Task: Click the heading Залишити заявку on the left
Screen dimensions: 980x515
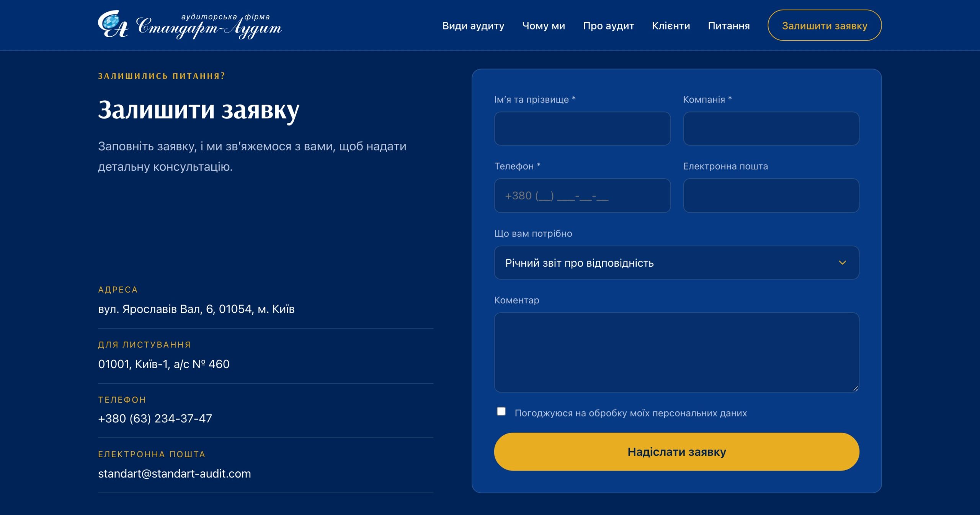Action: 199,110
